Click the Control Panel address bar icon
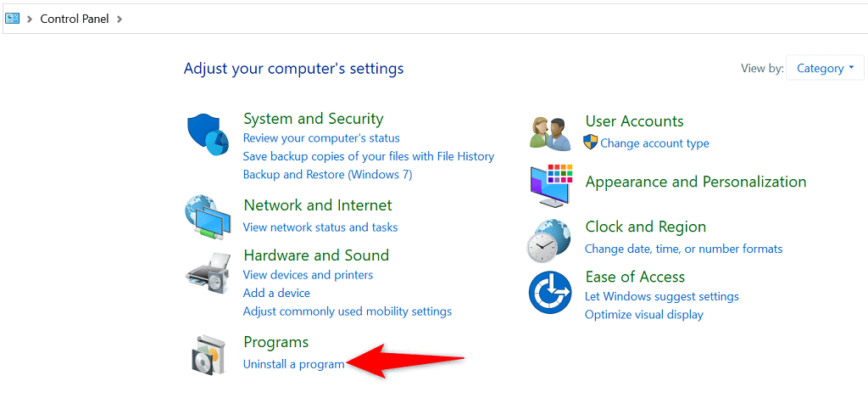Image resolution: width=868 pixels, height=398 pixels. [x=13, y=18]
